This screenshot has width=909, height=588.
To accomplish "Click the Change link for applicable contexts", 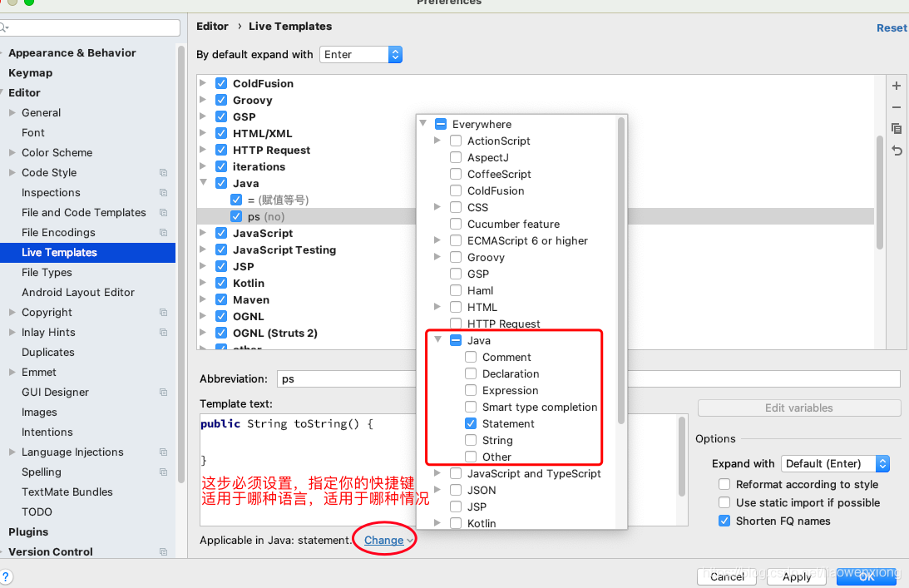I will (x=383, y=540).
